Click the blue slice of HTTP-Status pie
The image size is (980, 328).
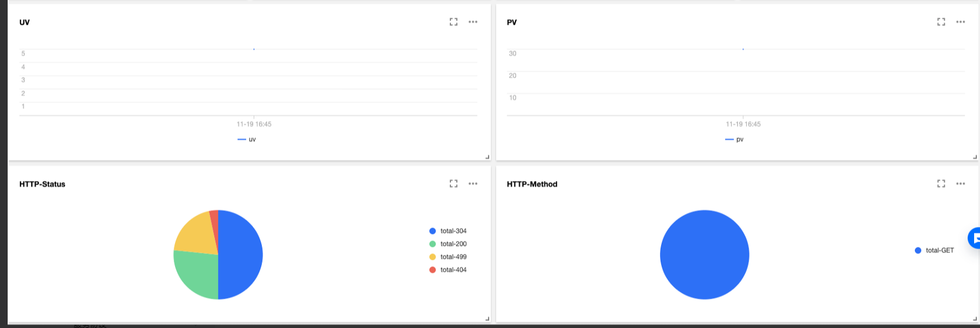(241, 254)
